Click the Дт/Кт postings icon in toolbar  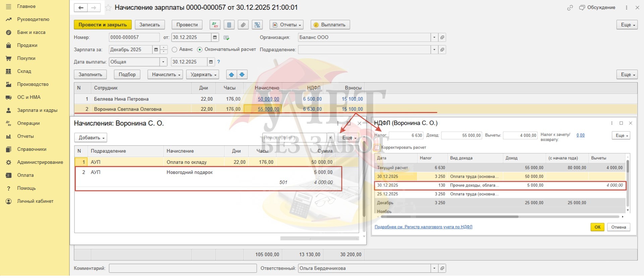click(215, 25)
